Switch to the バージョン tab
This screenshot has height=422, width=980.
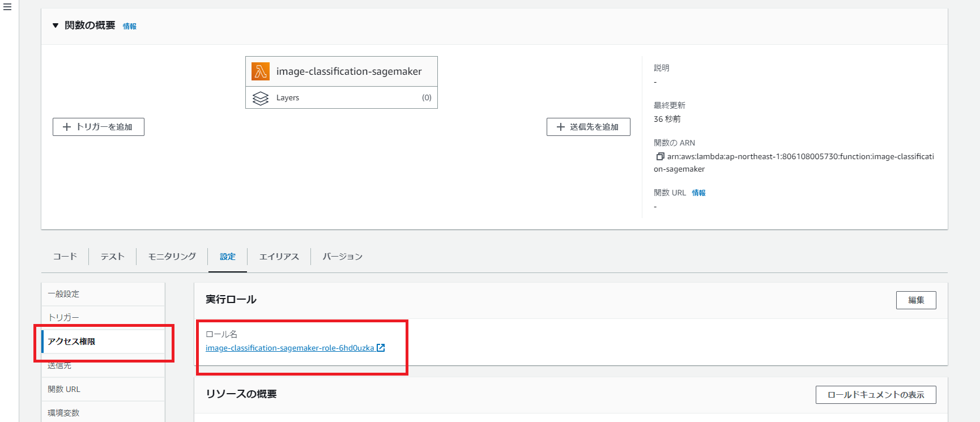coord(342,257)
